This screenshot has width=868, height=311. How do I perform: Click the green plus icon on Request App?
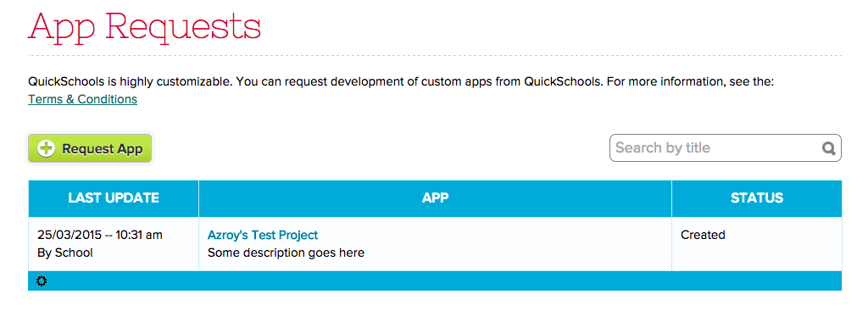[x=46, y=148]
